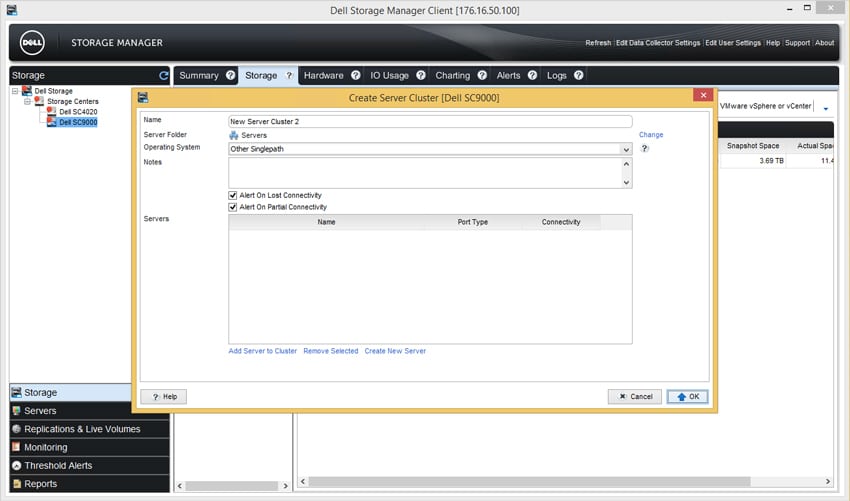Click Create New Server link
Viewport: 850px width, 501px height.
pos(395,351)
